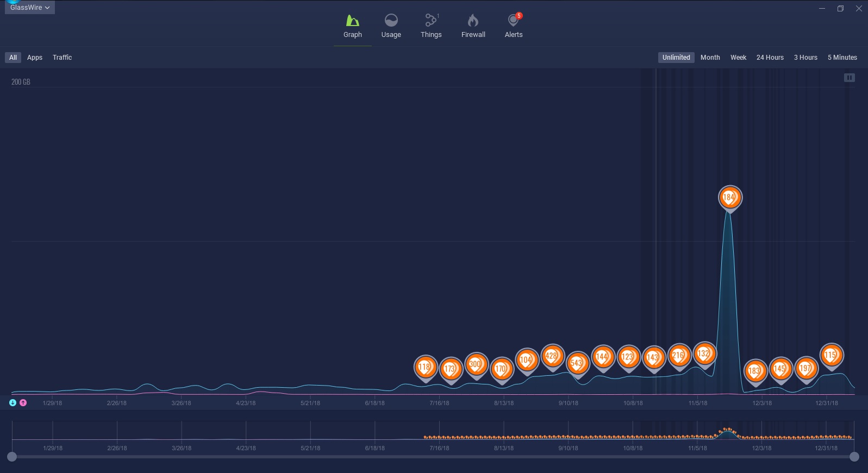Switch to the Apps tab

click(x=35, y=58)
